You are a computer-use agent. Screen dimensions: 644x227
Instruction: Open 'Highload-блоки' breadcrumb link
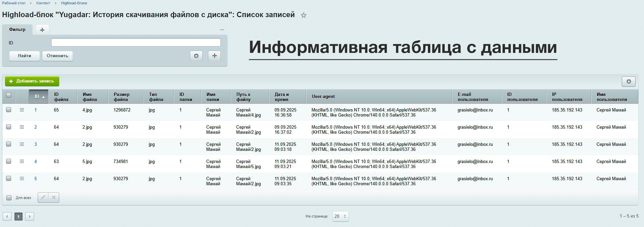[x=74, y=3]
